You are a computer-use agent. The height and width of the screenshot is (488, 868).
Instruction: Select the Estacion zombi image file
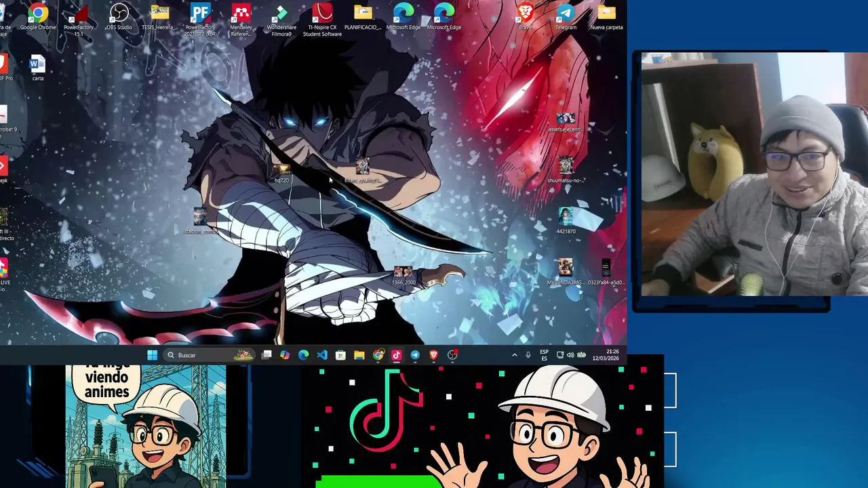tap(200, 220)
